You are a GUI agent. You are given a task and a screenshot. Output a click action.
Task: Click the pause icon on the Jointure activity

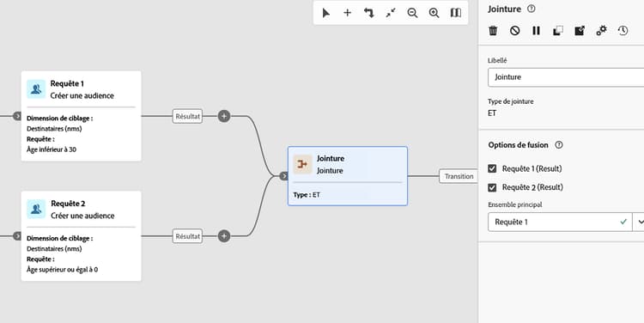click(536, 30)
